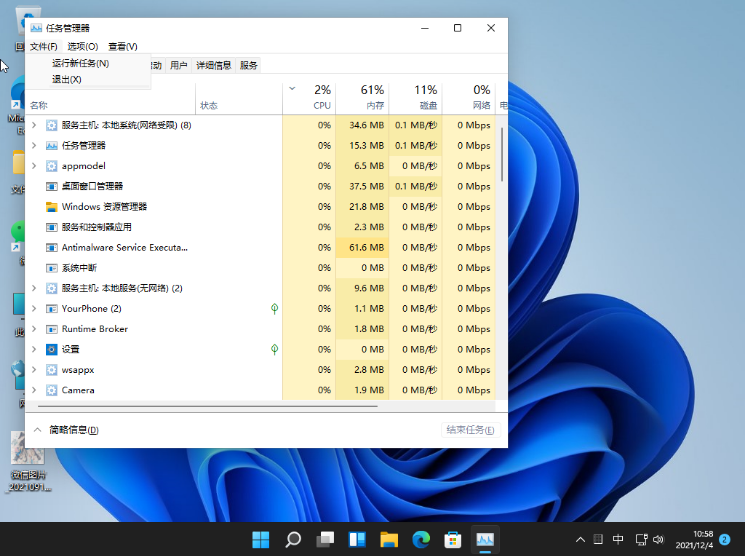The image size is (746, 556).
Task: Open taskbar Search magnifier icon
Action: click(293, 540)
